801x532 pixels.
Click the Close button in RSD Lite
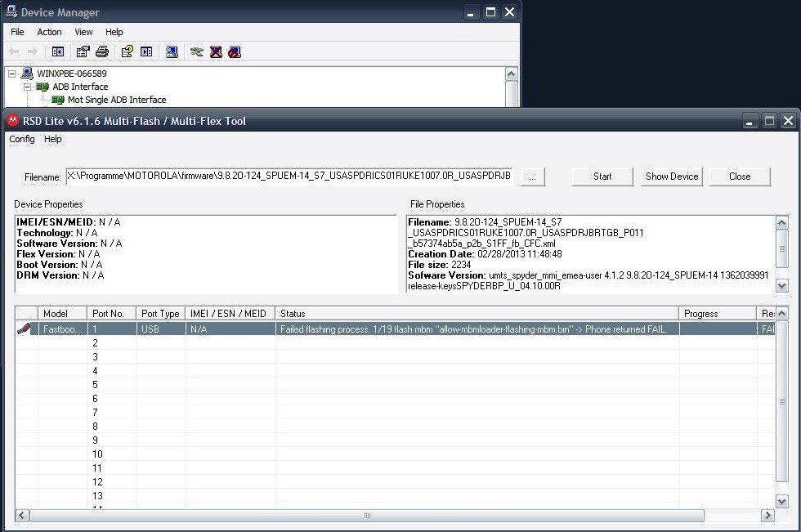[740, 177]
